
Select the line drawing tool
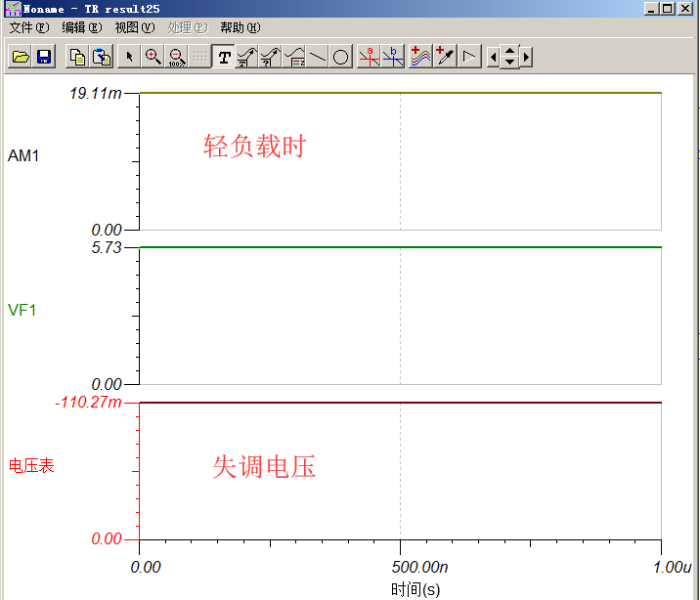[318, 58]
